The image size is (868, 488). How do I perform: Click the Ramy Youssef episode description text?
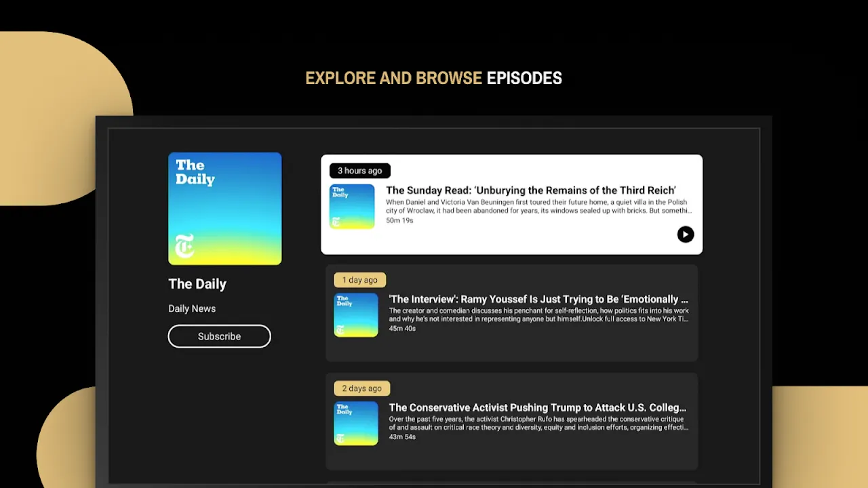pyautogui.click(x=539, y=315)
